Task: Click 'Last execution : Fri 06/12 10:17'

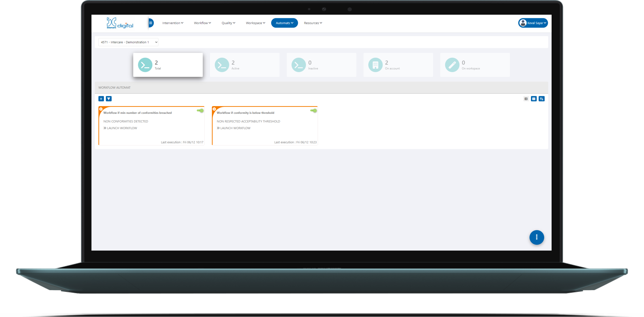Action: 182,142
